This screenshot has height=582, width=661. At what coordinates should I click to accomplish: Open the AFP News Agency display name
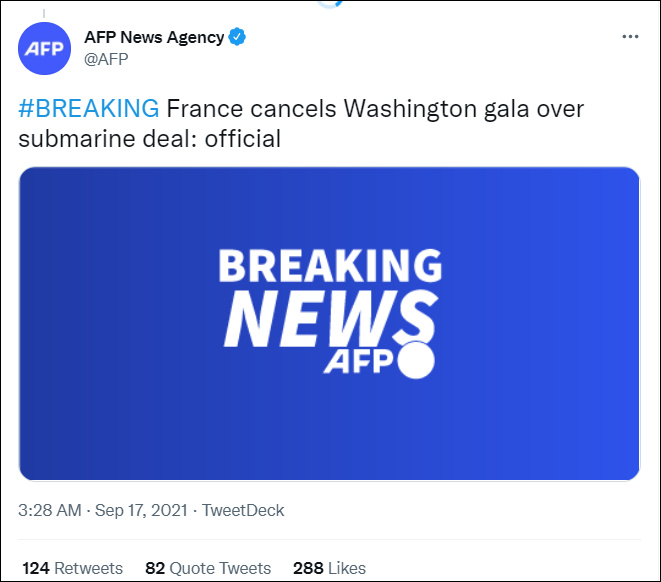tap(154, 37)
